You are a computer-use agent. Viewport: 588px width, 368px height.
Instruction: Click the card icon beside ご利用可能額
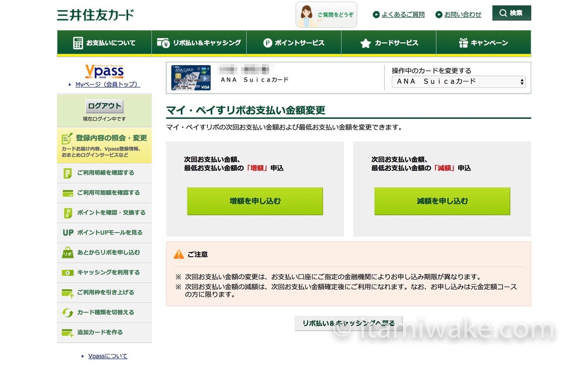pyautogui.click(x=68, y=193)
